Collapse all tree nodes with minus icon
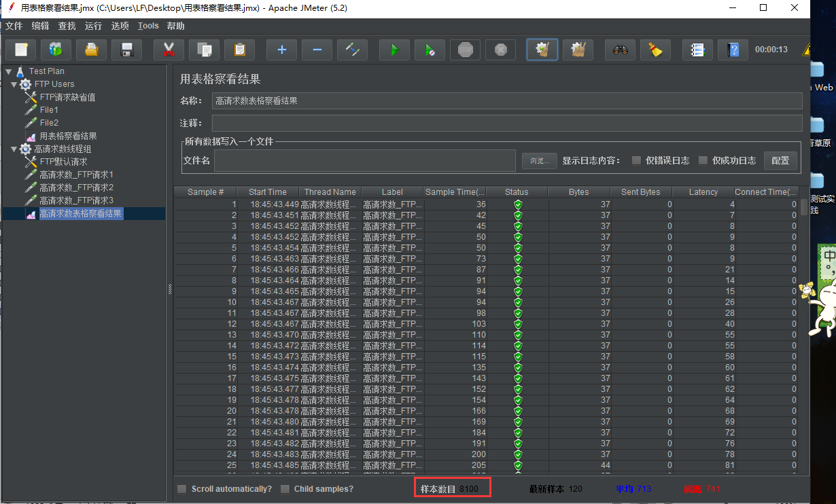 click(x=317, y=50)
